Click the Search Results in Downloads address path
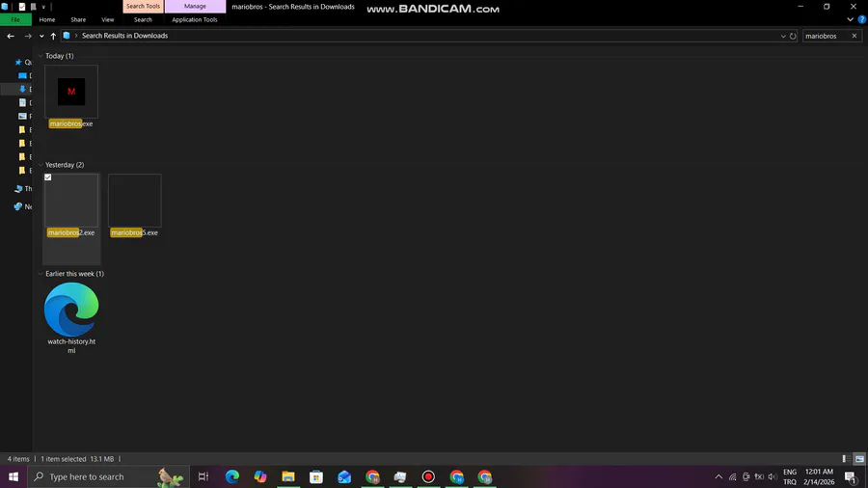Viewport: 868px width, 488px height. [x=124, y=36]
